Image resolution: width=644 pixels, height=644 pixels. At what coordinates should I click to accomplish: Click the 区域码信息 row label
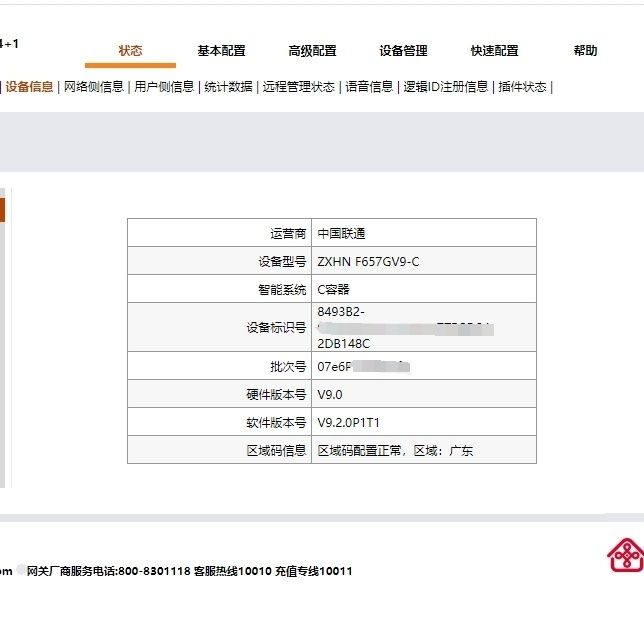[x=276, y=451]
